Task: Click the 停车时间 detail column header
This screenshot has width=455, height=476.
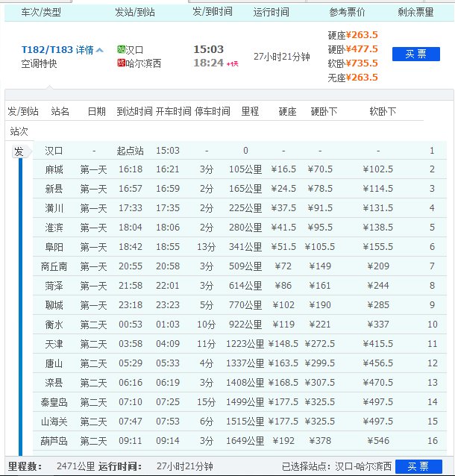Action: 212,111
